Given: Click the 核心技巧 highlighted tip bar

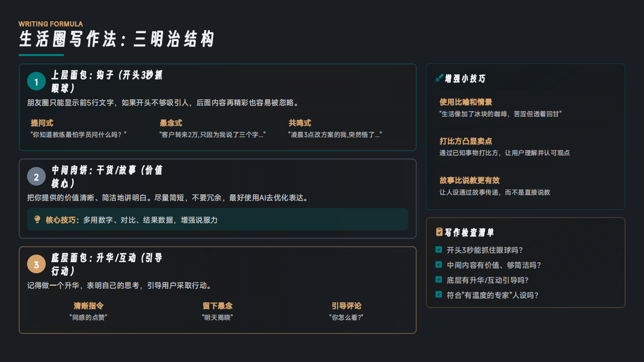Looking at the screenshot, I should point(218,219).
